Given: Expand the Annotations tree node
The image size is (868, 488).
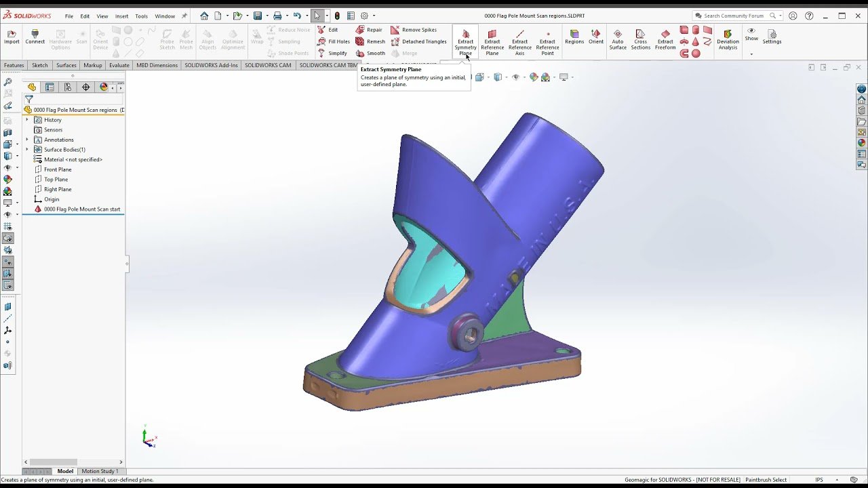Looking at the screenshot, I should click(27, 140).
